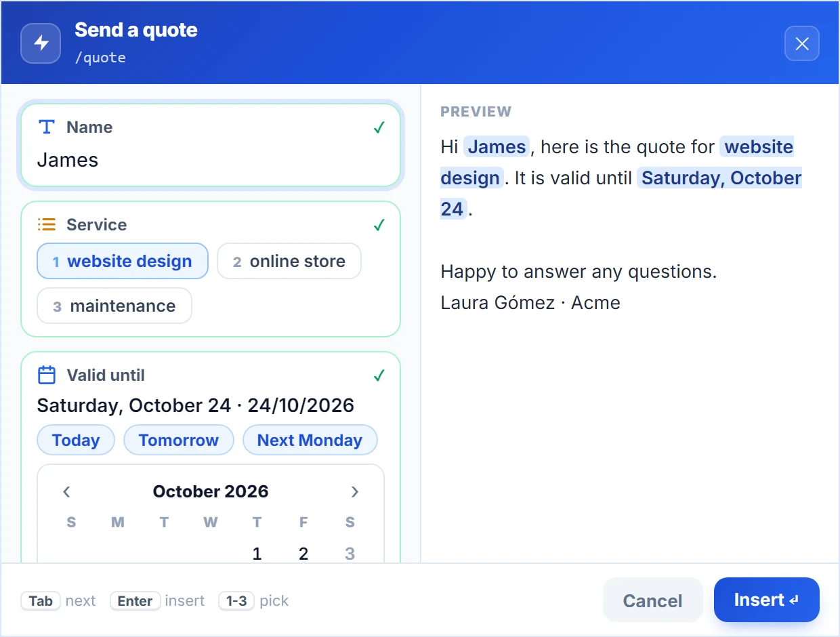Click the Send a quote title
The height and width of the screenshot is (637, 840).
pyautogui.click(x=136, y=30)
